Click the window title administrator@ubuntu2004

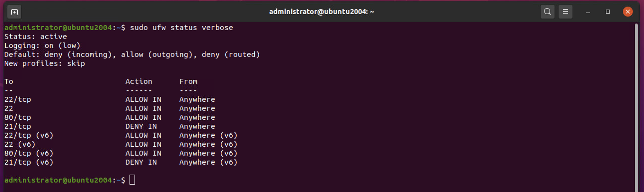pyautogui.click(x=322, y=12)
